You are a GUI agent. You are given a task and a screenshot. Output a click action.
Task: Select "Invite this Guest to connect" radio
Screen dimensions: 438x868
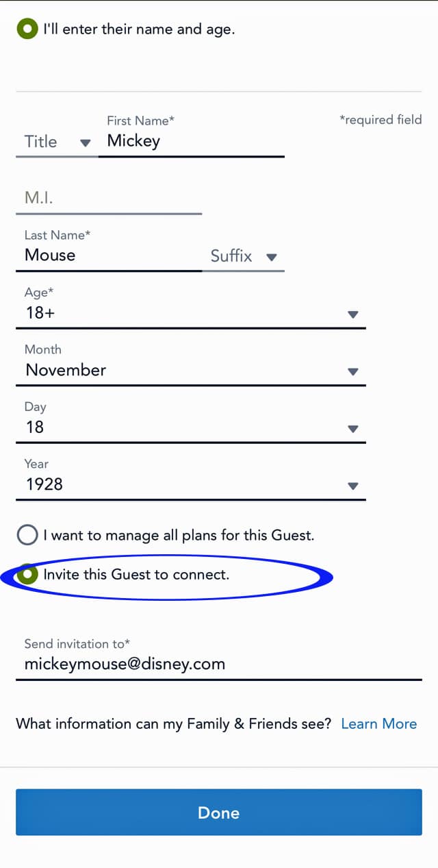(x=27, y=574)
